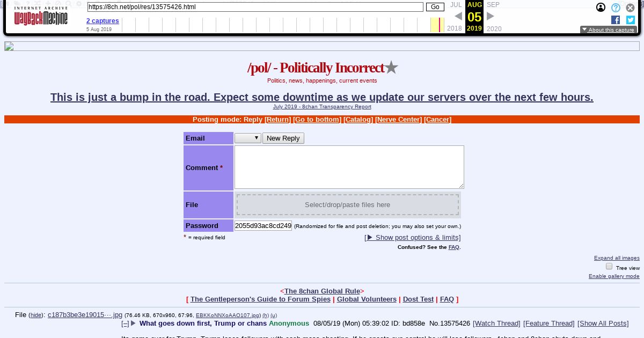The height and width of the screenshot is (338, 644).
Task: Click the Return link in posting bar
Action: (278, 120)
